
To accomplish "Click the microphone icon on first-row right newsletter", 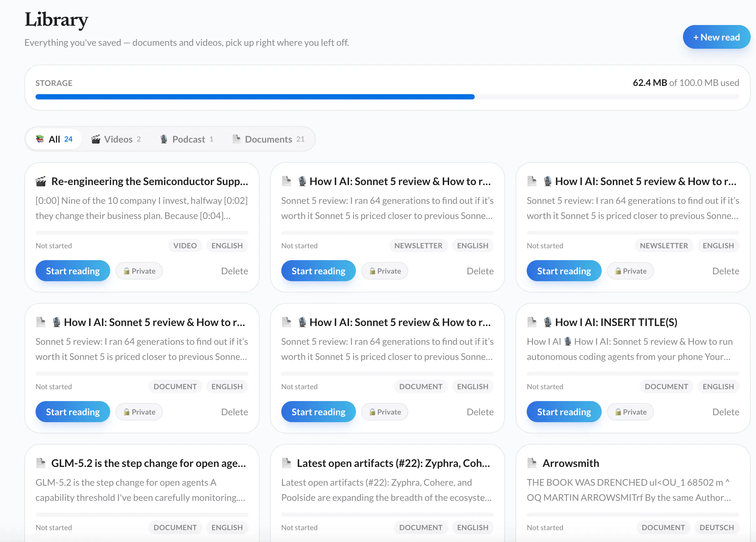I will pyautogui.click(x=547, y=181).
